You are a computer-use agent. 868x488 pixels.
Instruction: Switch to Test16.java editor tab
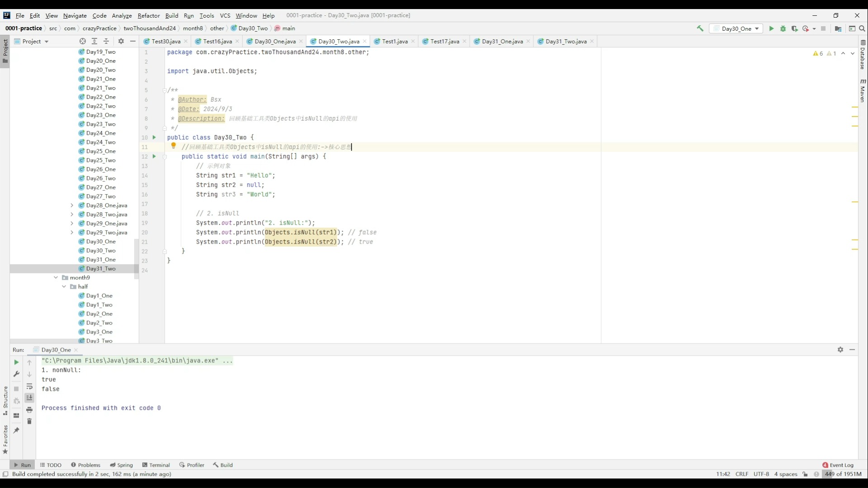[217, 41]
